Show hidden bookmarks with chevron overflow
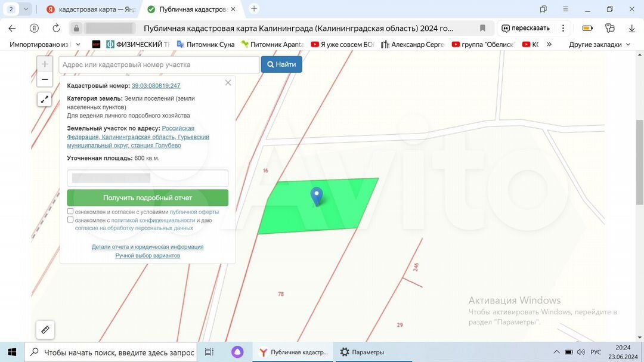 549,44
